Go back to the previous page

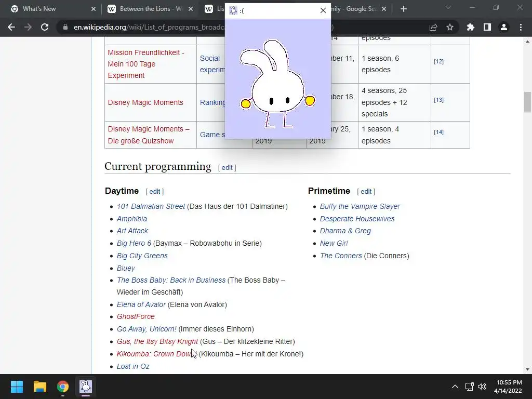pyautogui.click(x=11, y=27)
